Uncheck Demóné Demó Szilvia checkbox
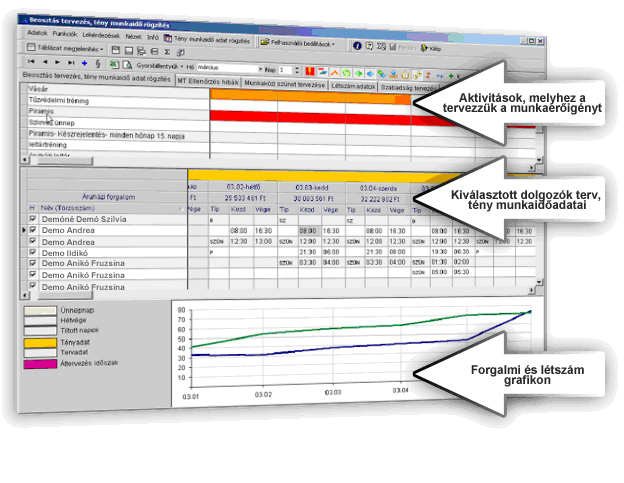 [32, 218]
